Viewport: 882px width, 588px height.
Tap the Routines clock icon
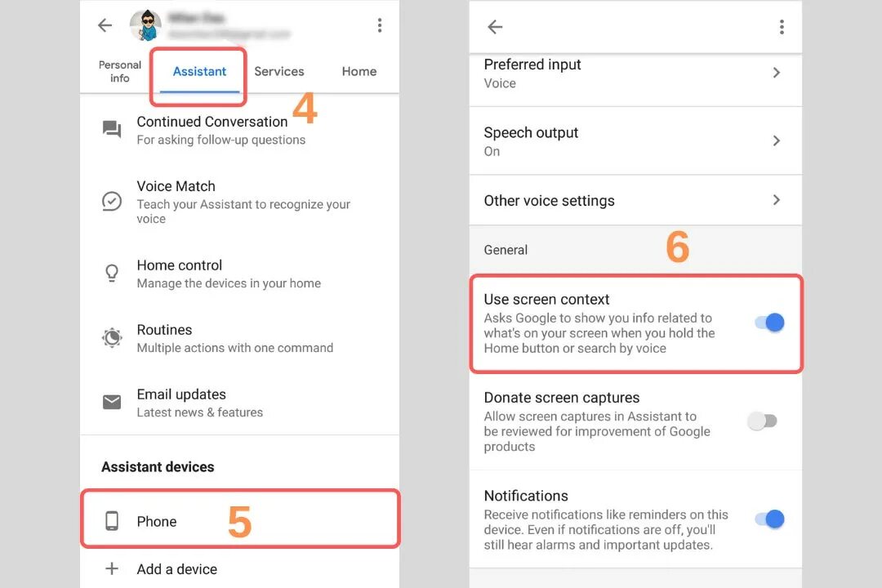point(112,337)
